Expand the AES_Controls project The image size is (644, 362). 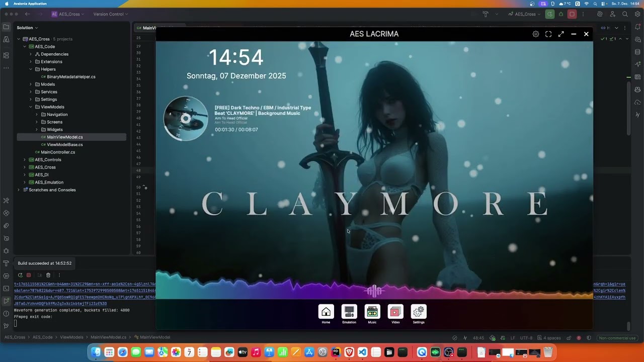pyautogui.click(x=24, y=160)
